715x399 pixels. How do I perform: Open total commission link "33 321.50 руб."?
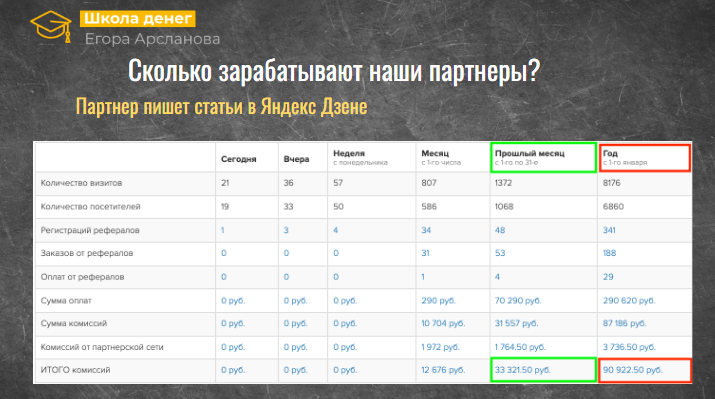tap(523, 370)
